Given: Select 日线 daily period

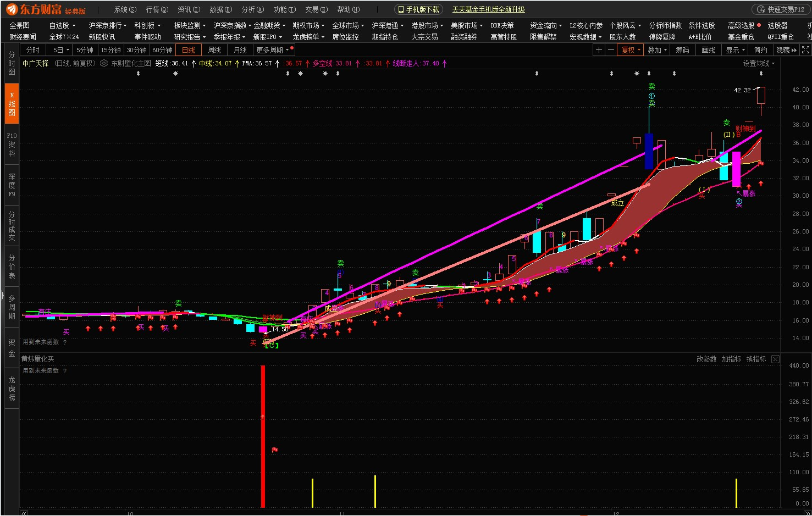Looking at the screenshot, I should [189, 50].
